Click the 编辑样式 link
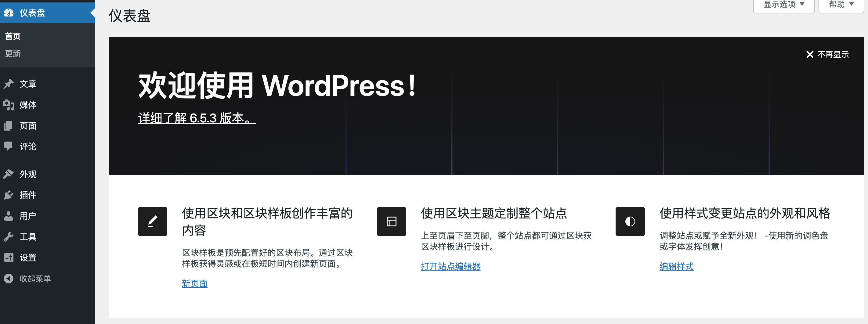The width and height of the screenshot is (868, 324). click(x=676, y=266)
